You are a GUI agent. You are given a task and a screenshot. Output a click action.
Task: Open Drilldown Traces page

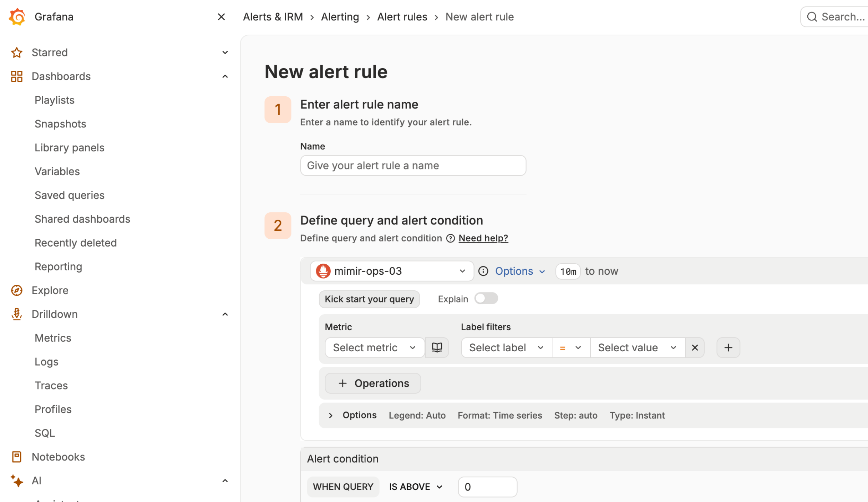[x=51, y=386]
